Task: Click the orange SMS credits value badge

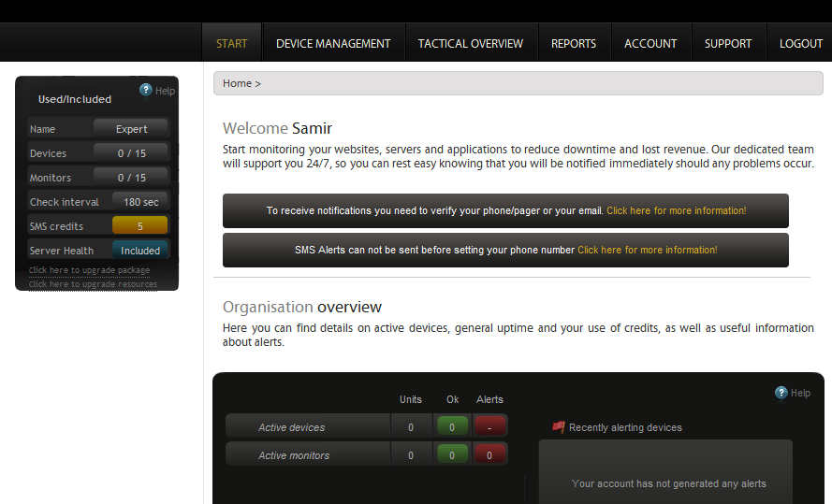Action: click(x=139, y=226)
